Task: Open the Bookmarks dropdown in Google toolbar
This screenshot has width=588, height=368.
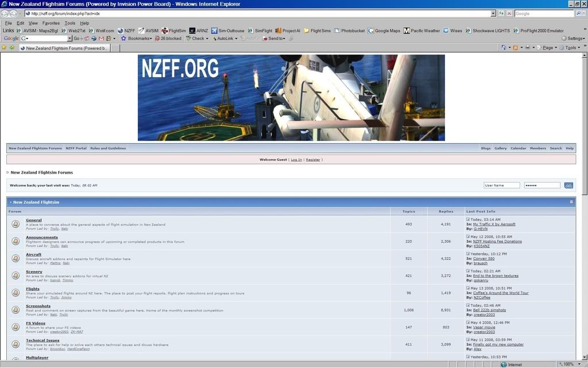Action: click(137, 39)
